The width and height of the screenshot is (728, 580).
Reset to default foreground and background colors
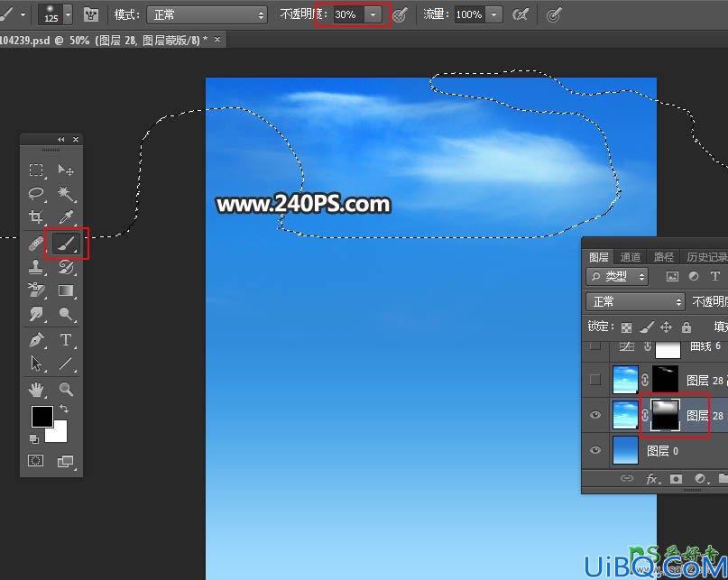coord(33,438)
